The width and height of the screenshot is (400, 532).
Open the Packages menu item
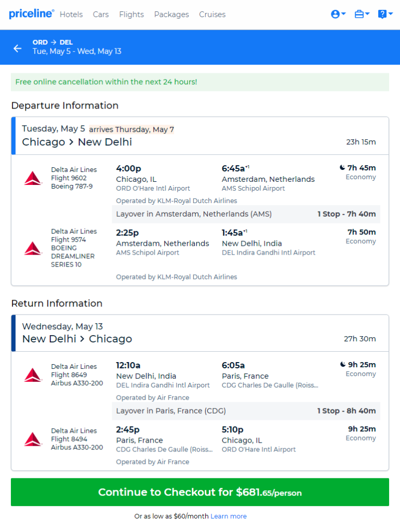coord(171,15)
